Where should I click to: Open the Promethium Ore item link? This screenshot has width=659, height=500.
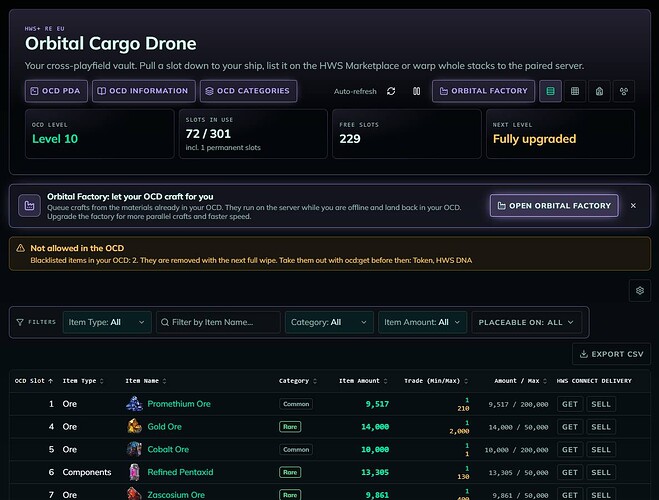(x=179, y=404)
